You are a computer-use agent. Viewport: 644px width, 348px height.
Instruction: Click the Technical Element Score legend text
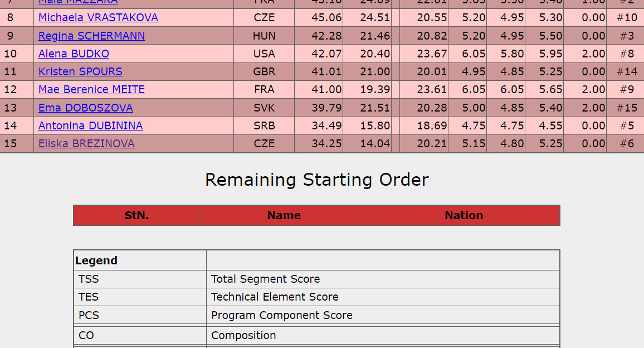tap(275, 297)
